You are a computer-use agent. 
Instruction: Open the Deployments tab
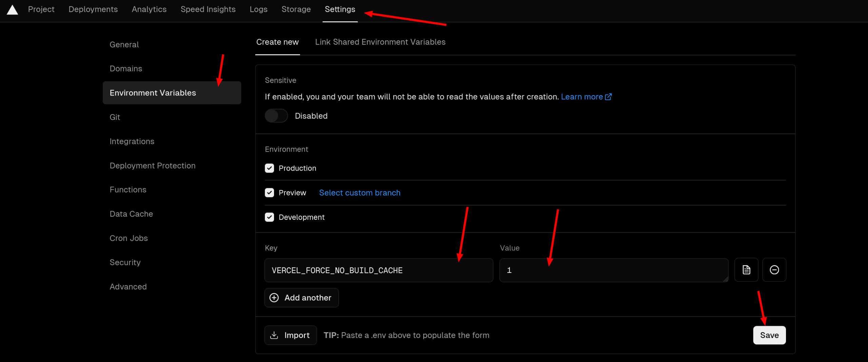[93, 9]
